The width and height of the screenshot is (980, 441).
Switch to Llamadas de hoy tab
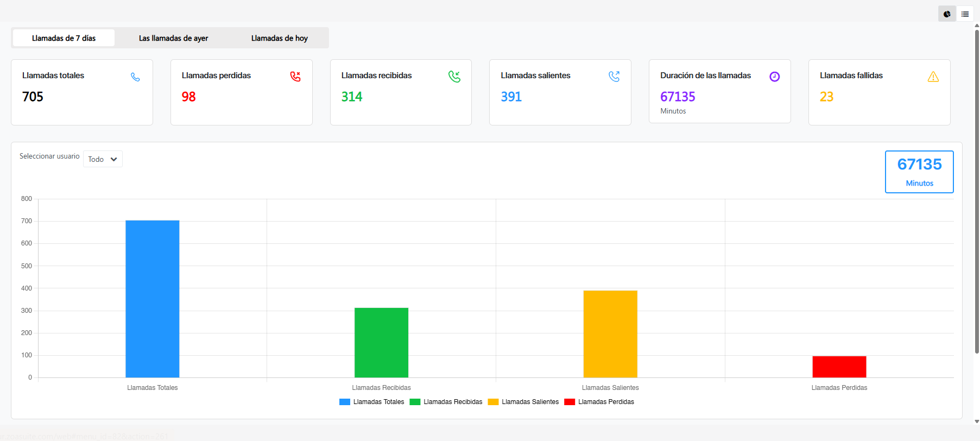click(x=279, y=38)
